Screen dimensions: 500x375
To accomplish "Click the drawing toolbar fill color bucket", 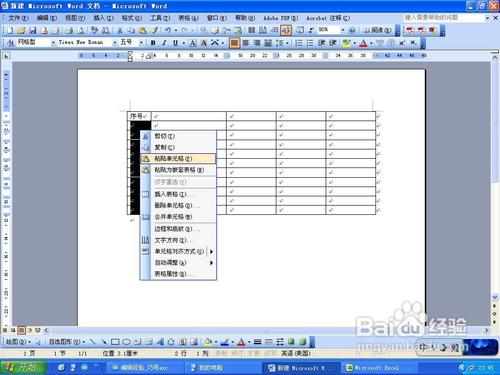I will [208, 342].
